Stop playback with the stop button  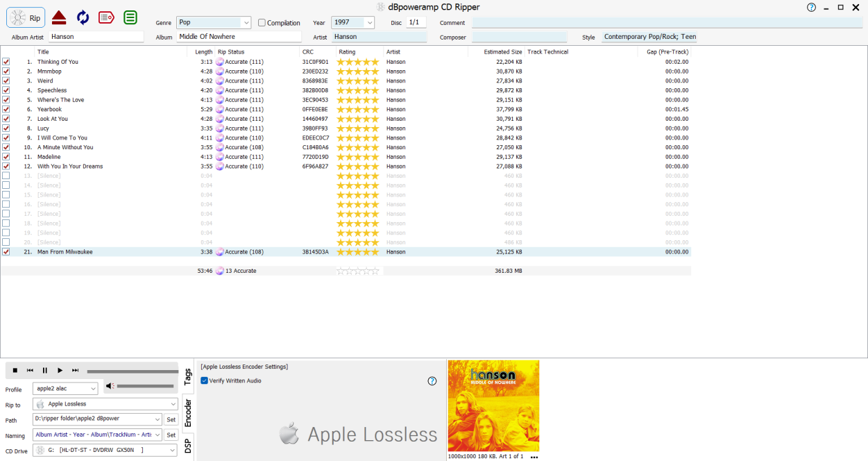tap(15, 370)
